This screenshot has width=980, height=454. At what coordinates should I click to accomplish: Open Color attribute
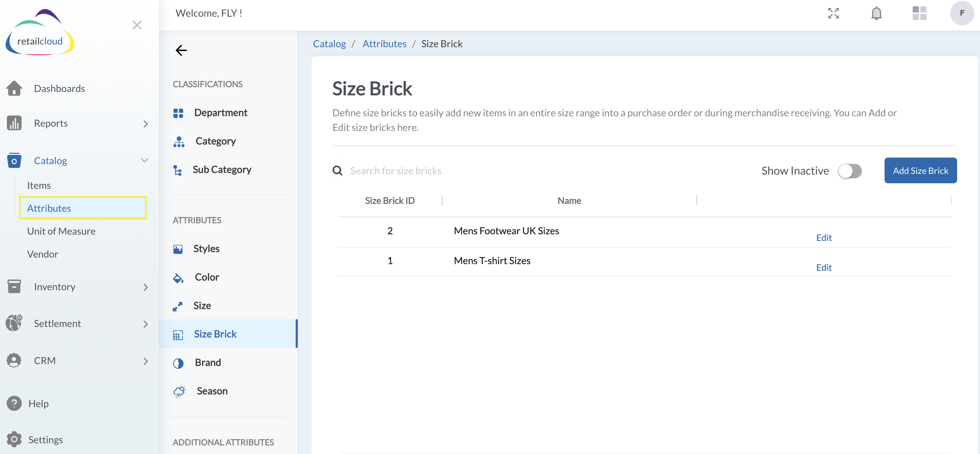coord(206,277)
